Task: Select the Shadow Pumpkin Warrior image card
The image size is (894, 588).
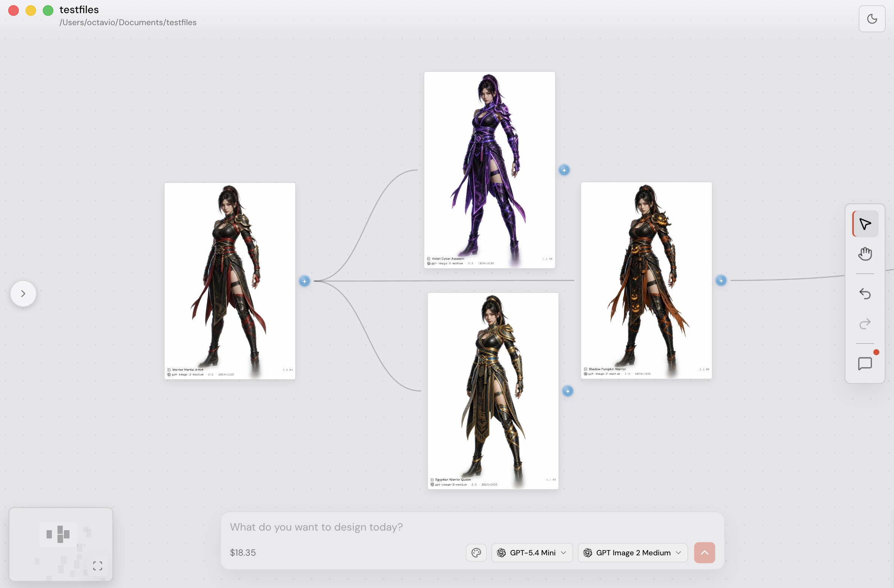Action: coord(646,280)
